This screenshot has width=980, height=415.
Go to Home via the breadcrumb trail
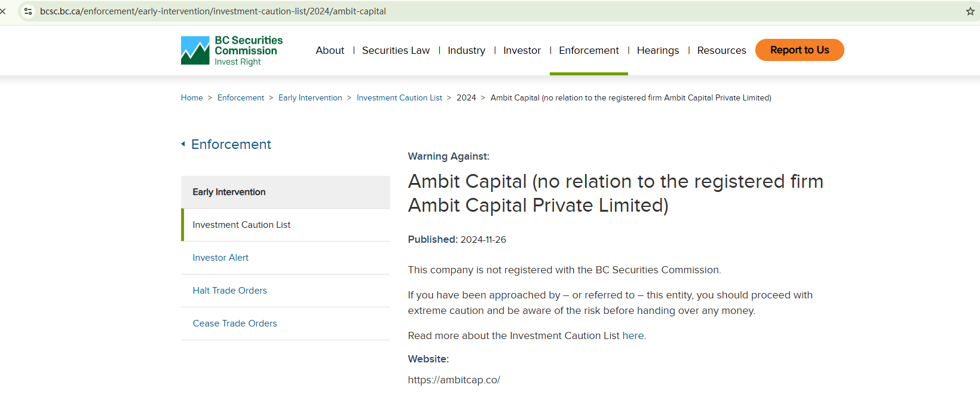192,97
